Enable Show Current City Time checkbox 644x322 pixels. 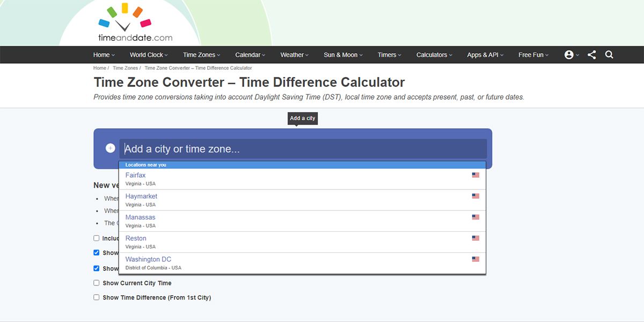97,283
